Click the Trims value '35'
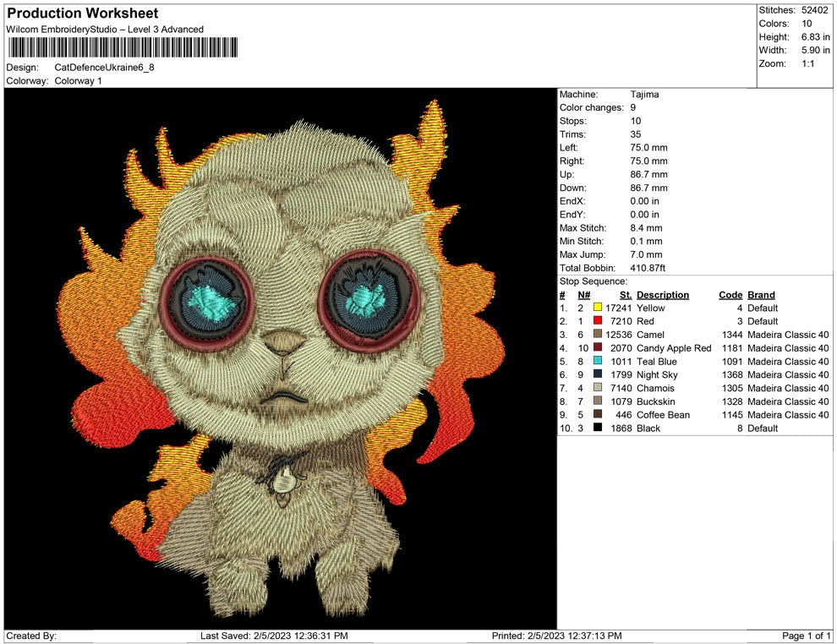Screen dimensions: 837x644 [x=635, y=134]
